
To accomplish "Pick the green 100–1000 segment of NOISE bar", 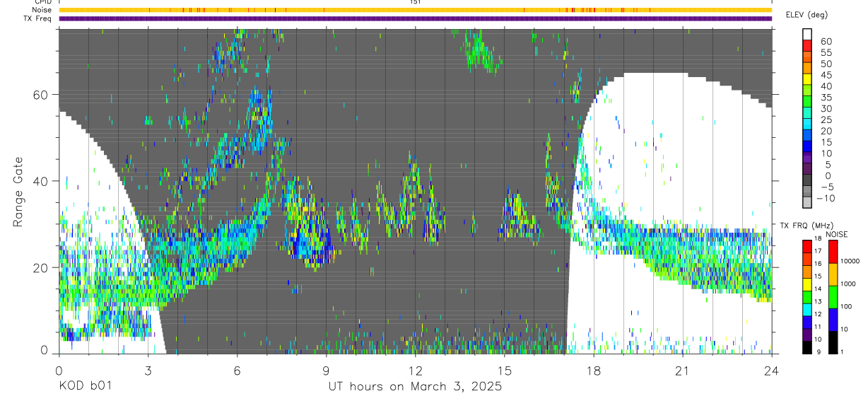I will click(x=833, y=296).
